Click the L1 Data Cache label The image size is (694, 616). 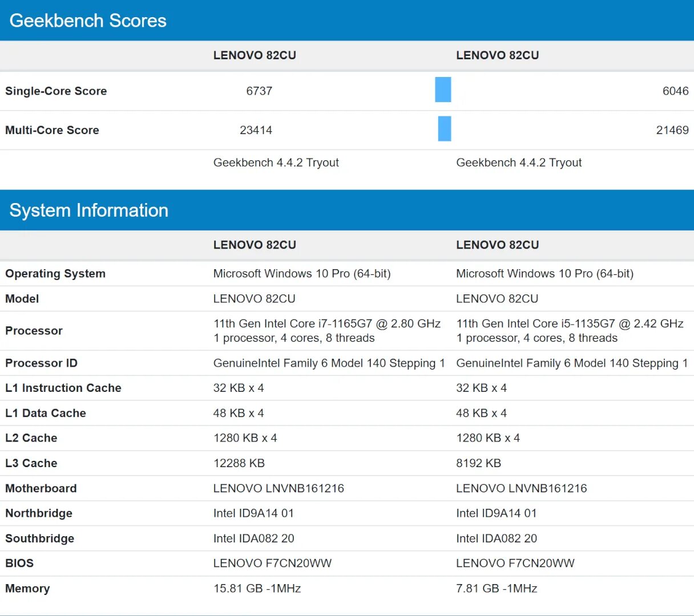46,413
